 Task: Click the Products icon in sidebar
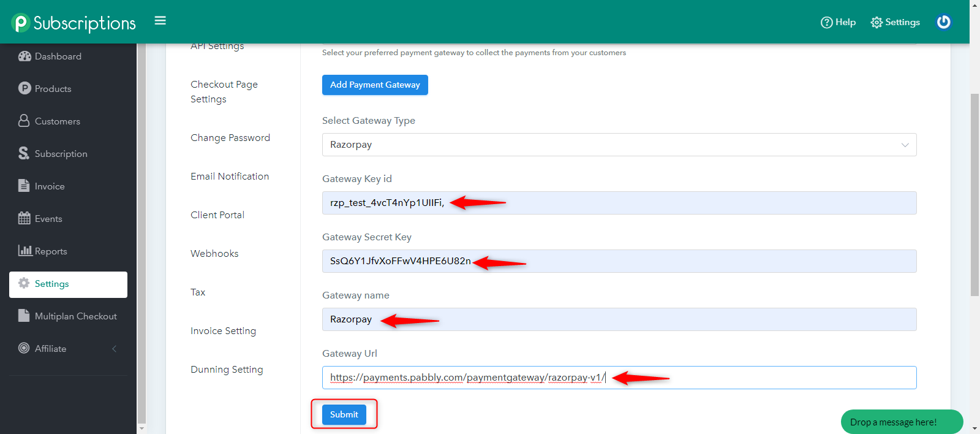(24, 89)
